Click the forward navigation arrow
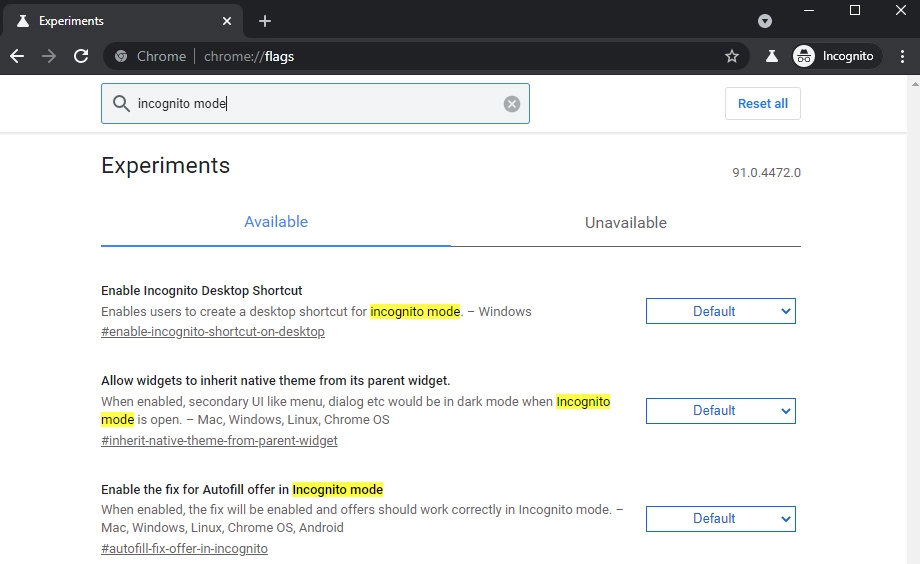The width and height of the screenshot is (920, 564). pos(49,56)
